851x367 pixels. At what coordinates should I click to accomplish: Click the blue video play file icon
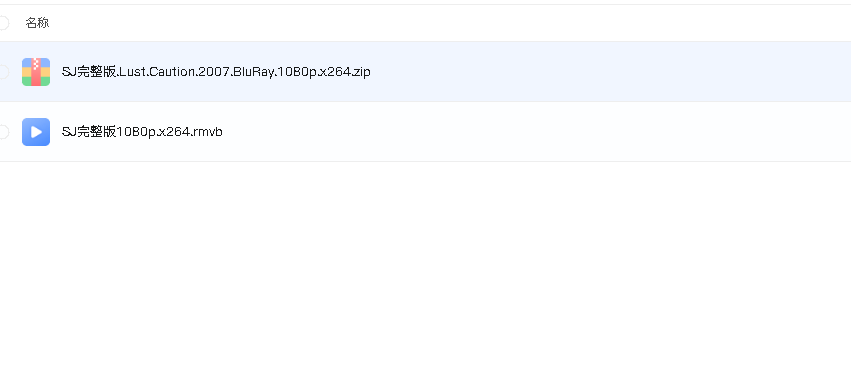pyautogui.click(x=36, y=132)
